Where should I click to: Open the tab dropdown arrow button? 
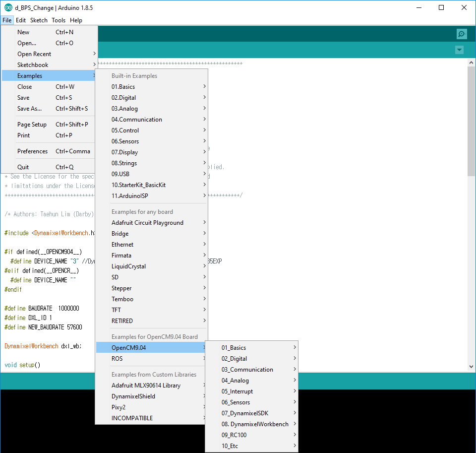click(x=459, y=50)
